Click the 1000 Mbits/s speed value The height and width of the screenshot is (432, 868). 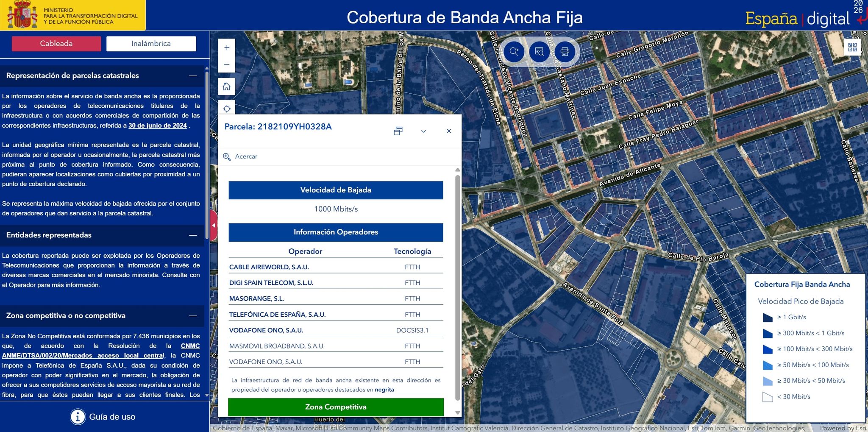click(x=336, y=209)
